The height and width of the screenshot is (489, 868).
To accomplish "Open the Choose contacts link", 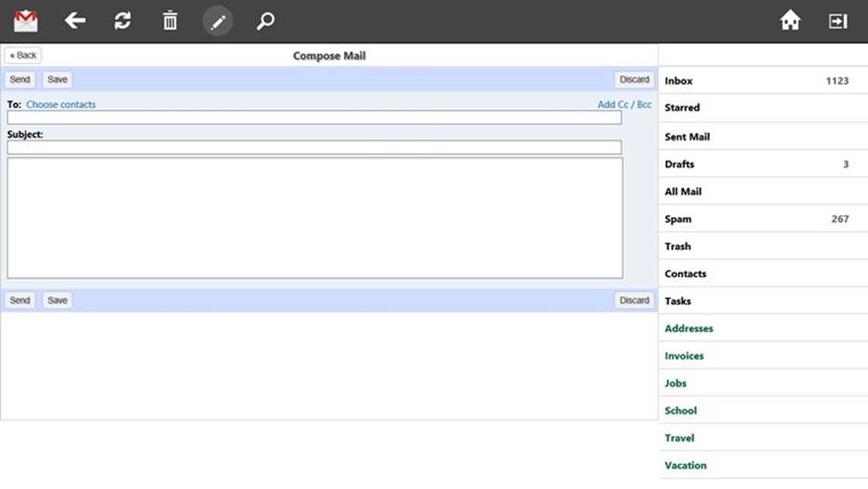I will click(61, 104).
